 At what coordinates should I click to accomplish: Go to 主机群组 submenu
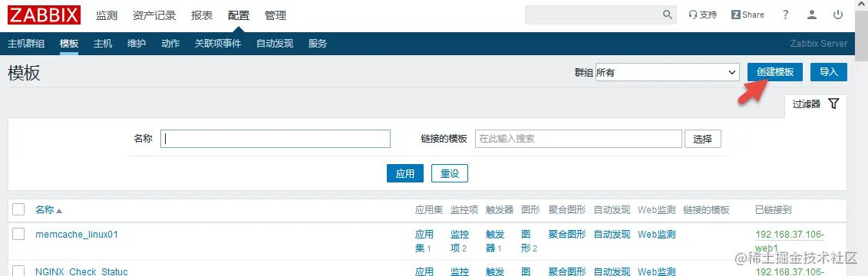[26, 44]
